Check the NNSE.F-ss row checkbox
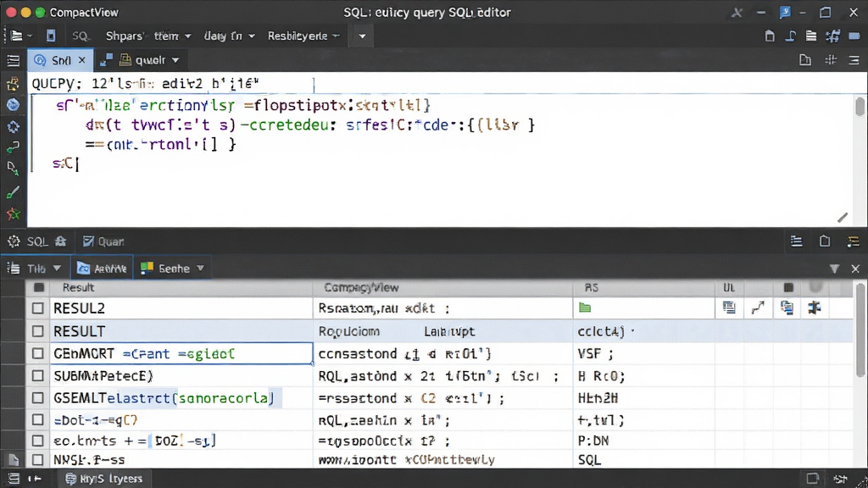 tap(37, 460)
